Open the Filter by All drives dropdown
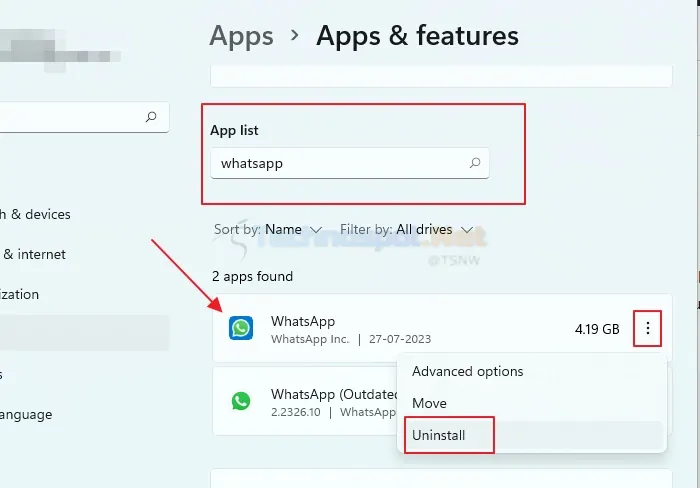The image size is (700, 488). point(406,229)
